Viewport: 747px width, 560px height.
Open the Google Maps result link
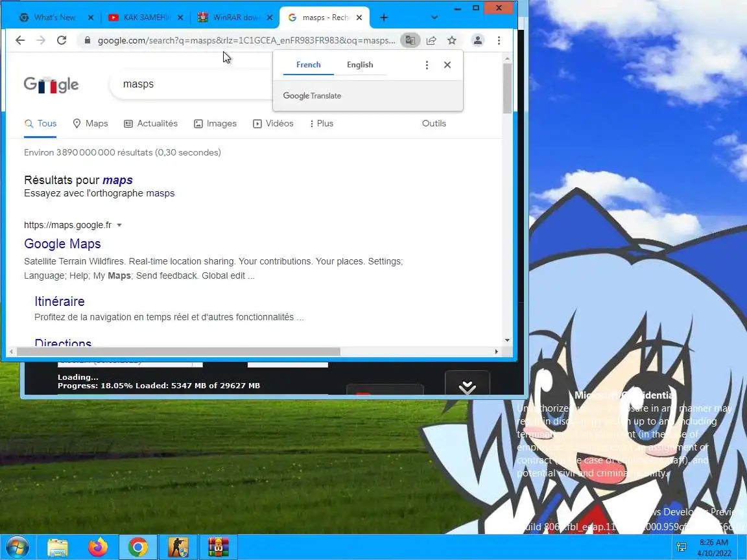tap(62, 244)
